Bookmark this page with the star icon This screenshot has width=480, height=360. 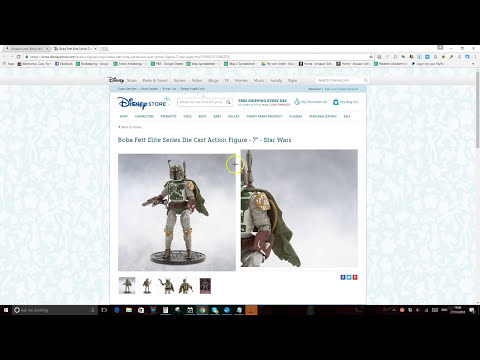click(371, 57)
